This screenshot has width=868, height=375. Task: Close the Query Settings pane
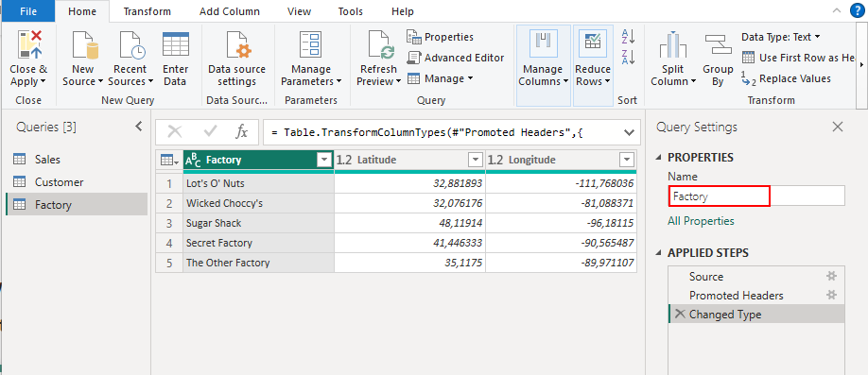coord(838,128)
